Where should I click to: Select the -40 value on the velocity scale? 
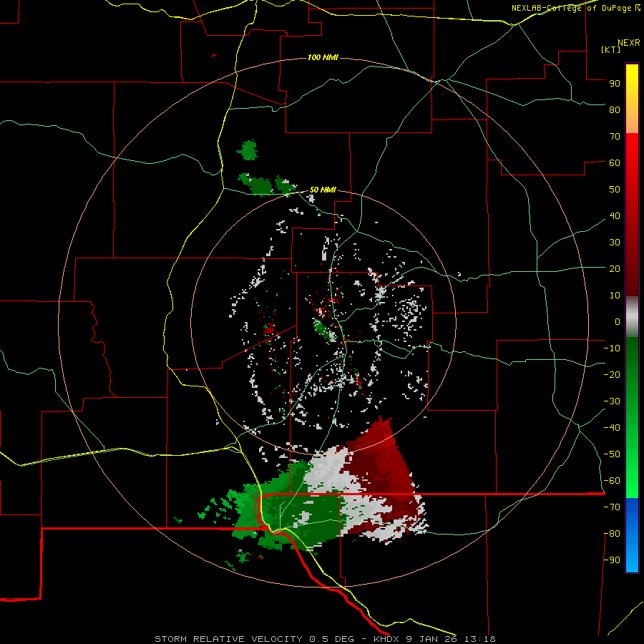pos(612,428)
